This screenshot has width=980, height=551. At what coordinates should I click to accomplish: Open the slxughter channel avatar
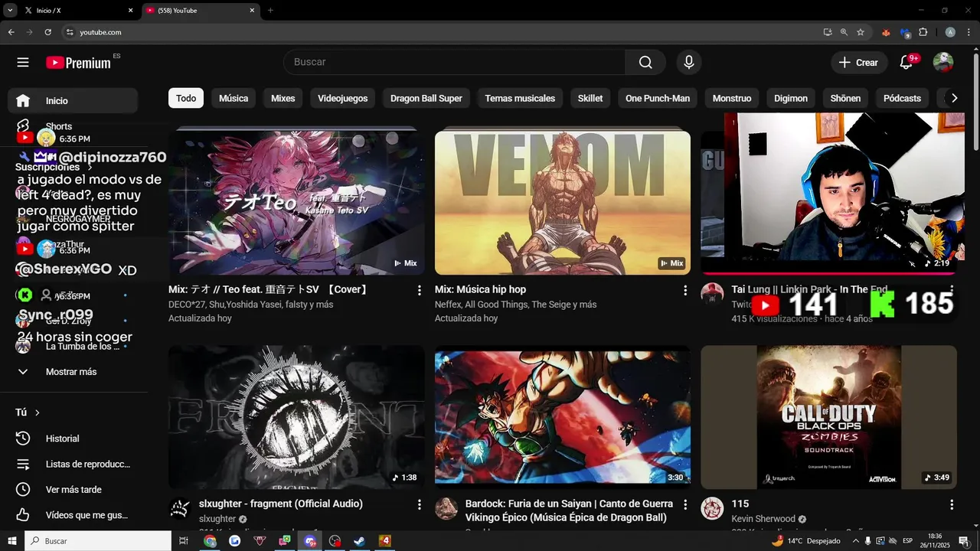(x=180, y=509)
